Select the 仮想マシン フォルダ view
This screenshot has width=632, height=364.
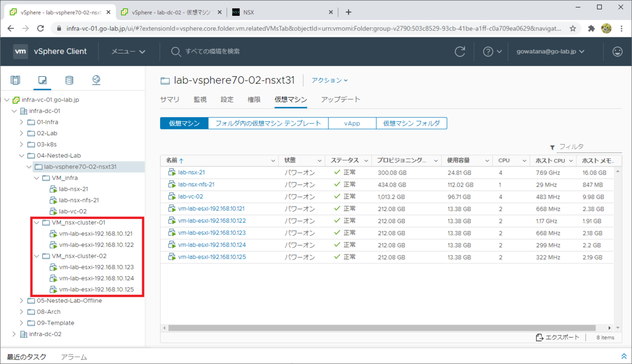click(411, 123)
